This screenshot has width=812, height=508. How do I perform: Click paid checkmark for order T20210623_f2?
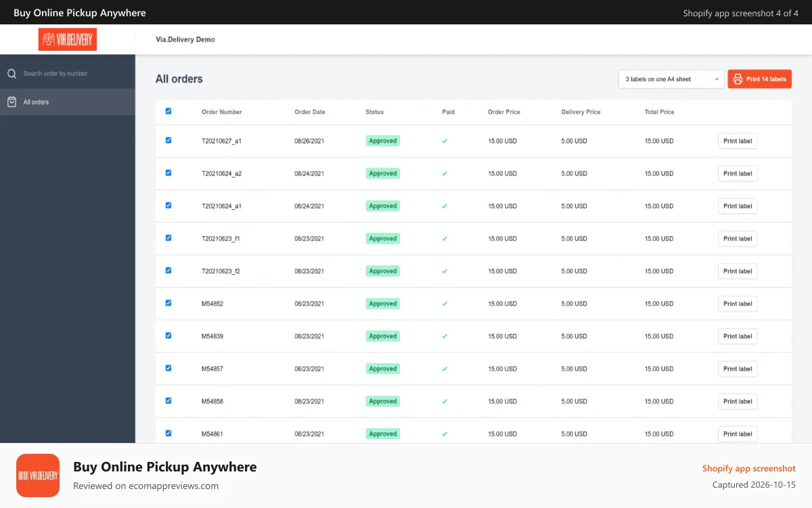point(445,271)
